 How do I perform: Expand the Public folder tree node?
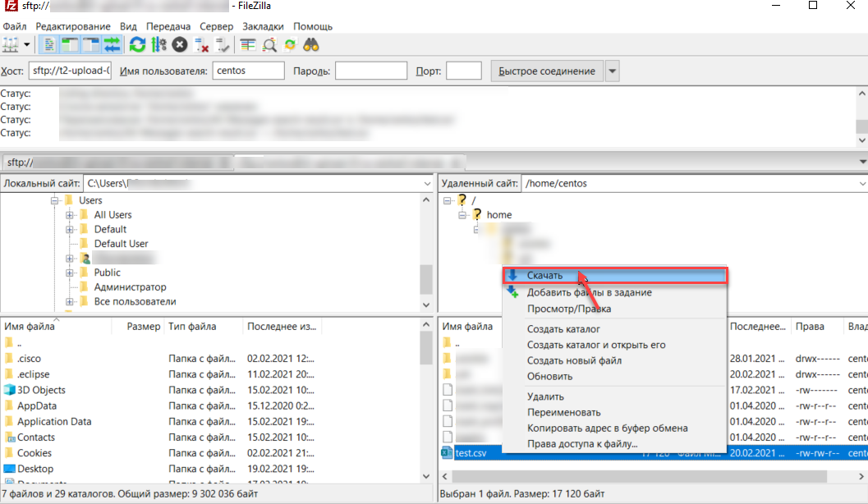70,273
